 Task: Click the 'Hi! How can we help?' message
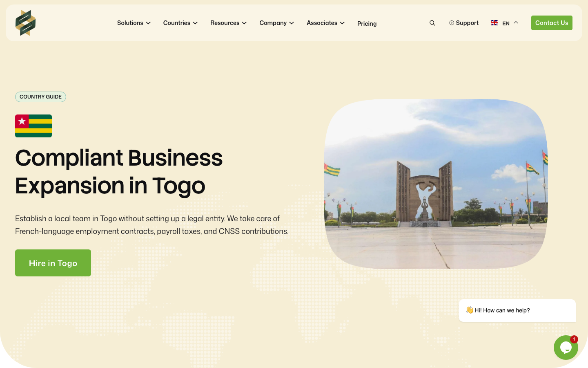point(517,310)
